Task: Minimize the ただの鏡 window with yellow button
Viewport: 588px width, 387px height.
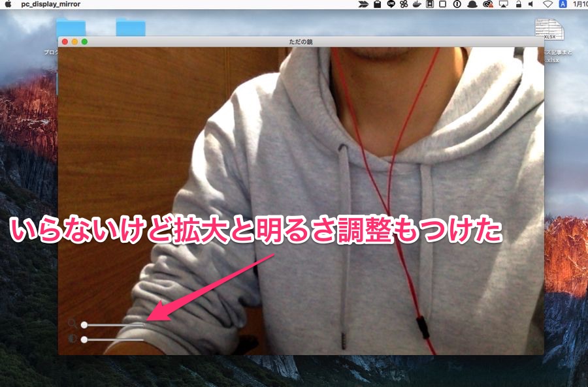Action: tap(74, 42)
